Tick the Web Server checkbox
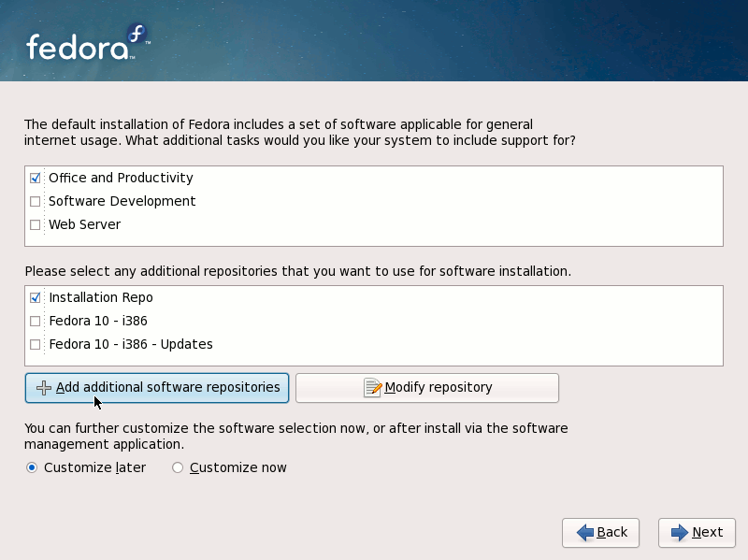Viewport: 748px width, 560px height. (x=35, y=224)
